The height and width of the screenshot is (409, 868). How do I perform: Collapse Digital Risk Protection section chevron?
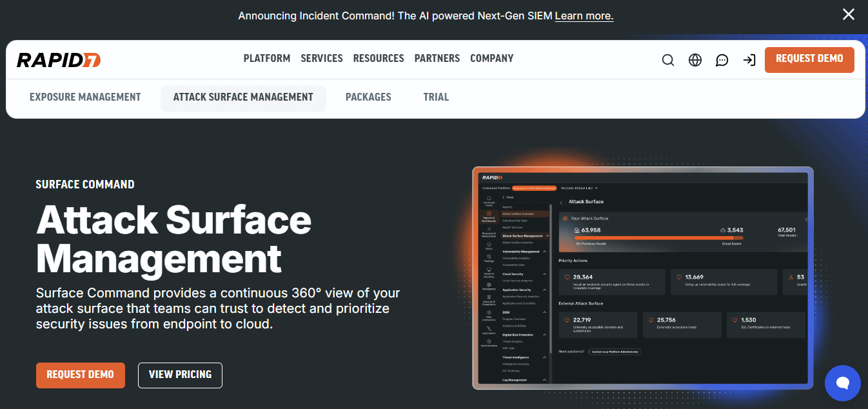pyautogui.click(x=545, y=335)
